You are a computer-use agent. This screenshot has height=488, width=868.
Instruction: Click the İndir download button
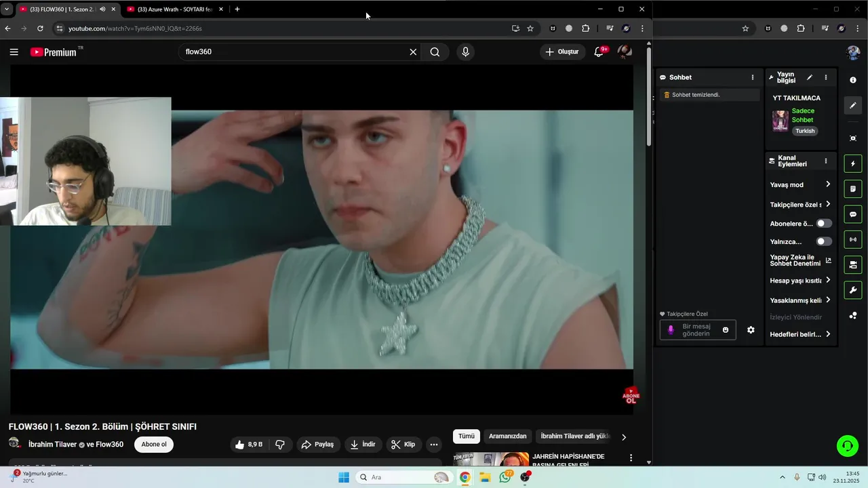[363, 445]
